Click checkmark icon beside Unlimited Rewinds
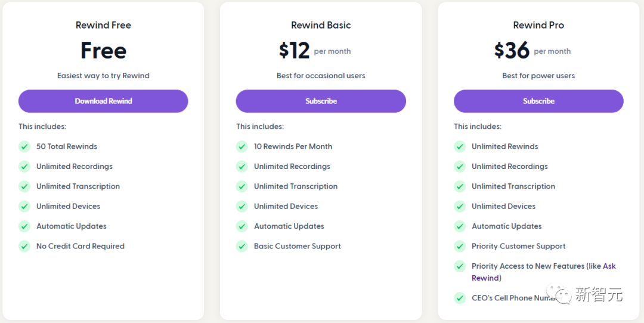The image size is (644, 323). pos(460,146)
